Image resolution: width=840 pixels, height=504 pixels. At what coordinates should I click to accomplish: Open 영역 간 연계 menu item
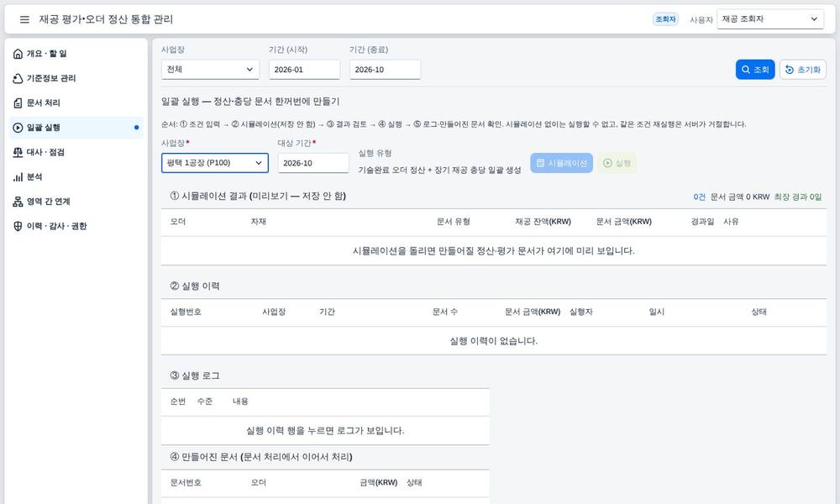tap(76, 202)
